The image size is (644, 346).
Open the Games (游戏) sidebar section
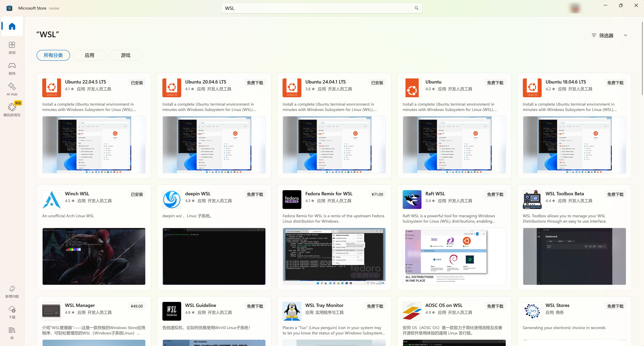12,68
